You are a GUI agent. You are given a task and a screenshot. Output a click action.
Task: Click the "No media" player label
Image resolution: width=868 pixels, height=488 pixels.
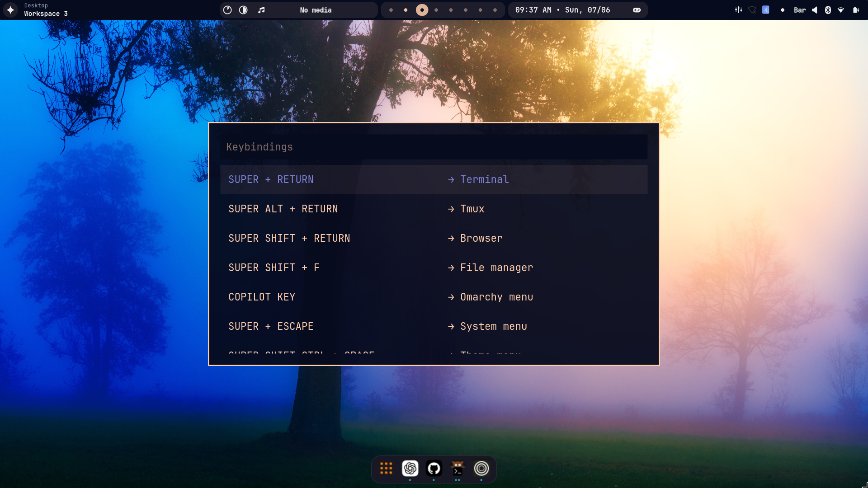pos(316,10)
